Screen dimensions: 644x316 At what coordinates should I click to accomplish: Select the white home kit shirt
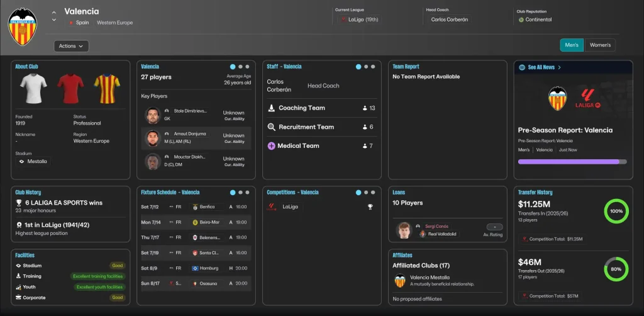coord(33,89)
